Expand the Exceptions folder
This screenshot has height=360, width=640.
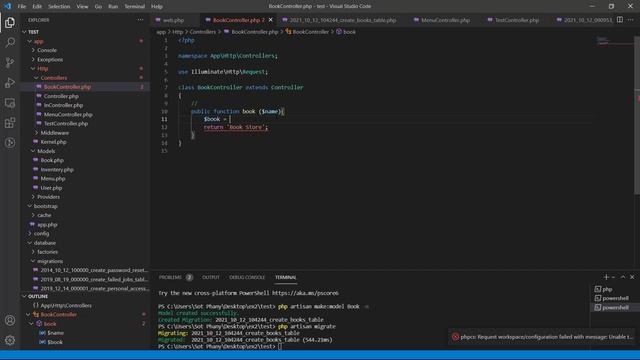[x=50, y=60]
